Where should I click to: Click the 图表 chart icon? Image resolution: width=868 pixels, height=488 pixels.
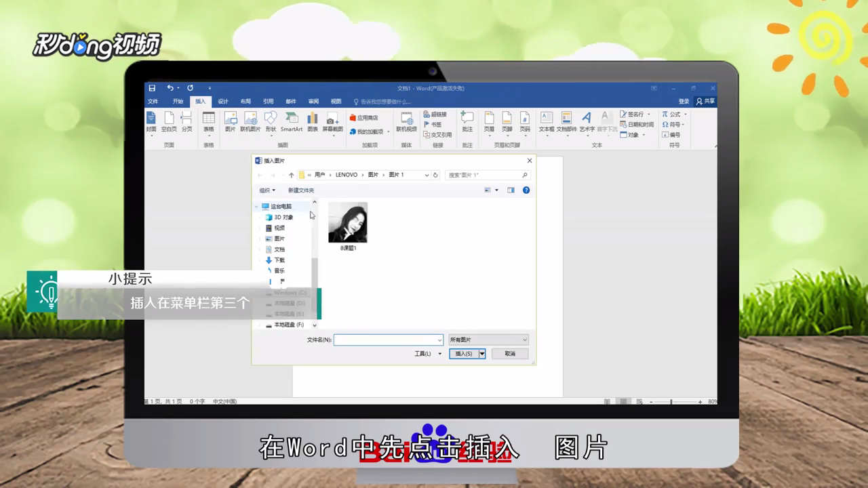[313, 122]
